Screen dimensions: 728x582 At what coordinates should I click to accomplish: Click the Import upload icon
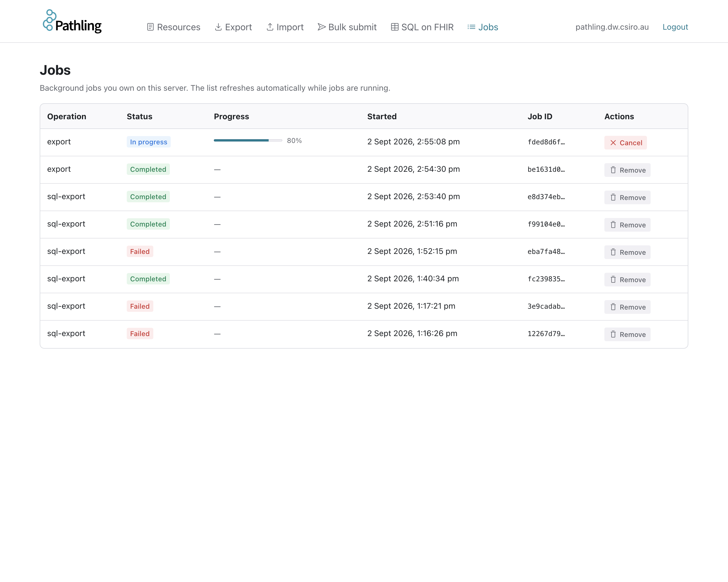point(270,27)
